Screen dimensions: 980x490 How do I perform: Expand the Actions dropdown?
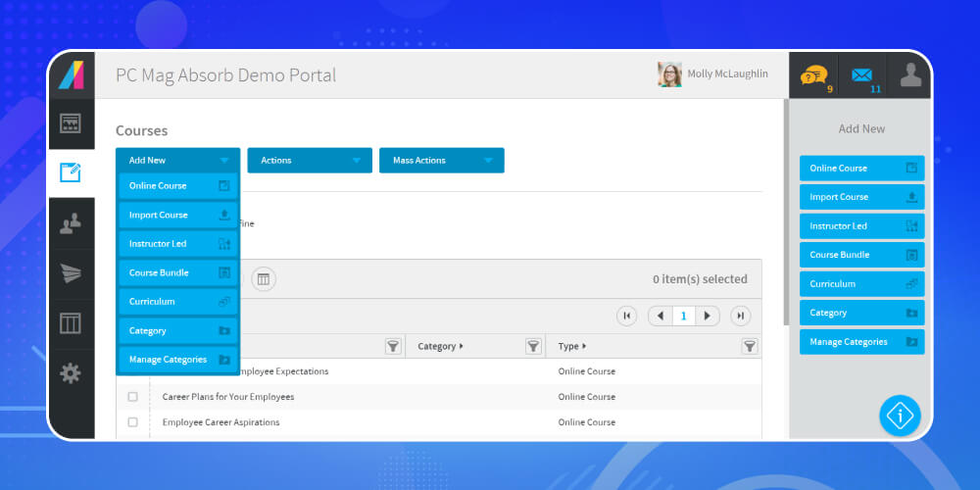pos(309,161)
